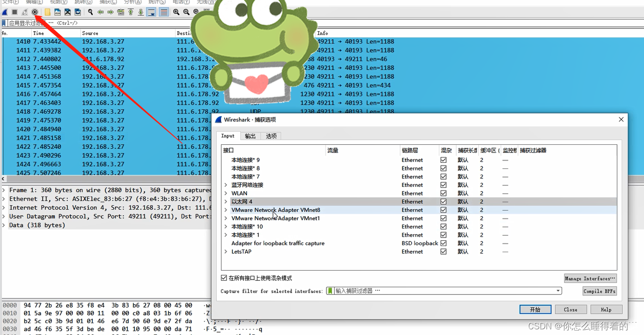Click the Close button in dialog
644x335 pixels.
click(571, 309)
